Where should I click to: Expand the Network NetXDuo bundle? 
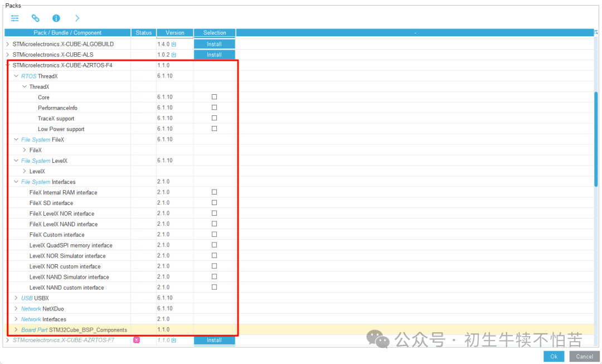point(16,308)
